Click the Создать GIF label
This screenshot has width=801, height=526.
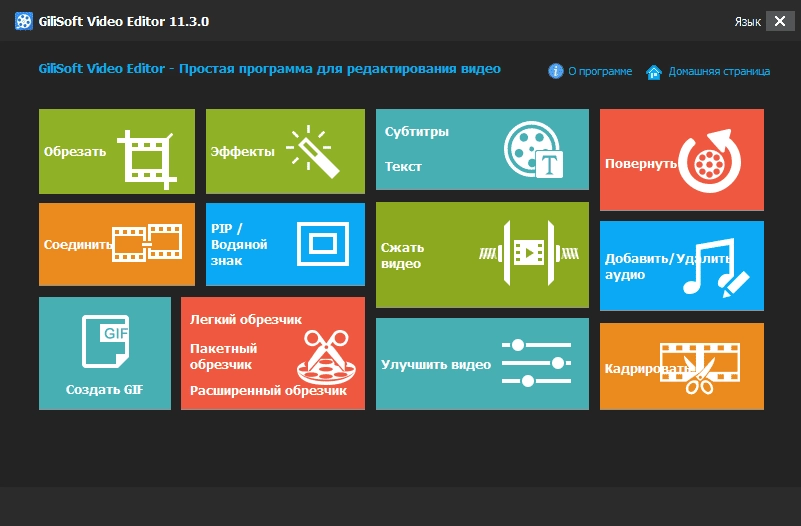[x=105, y=390]
